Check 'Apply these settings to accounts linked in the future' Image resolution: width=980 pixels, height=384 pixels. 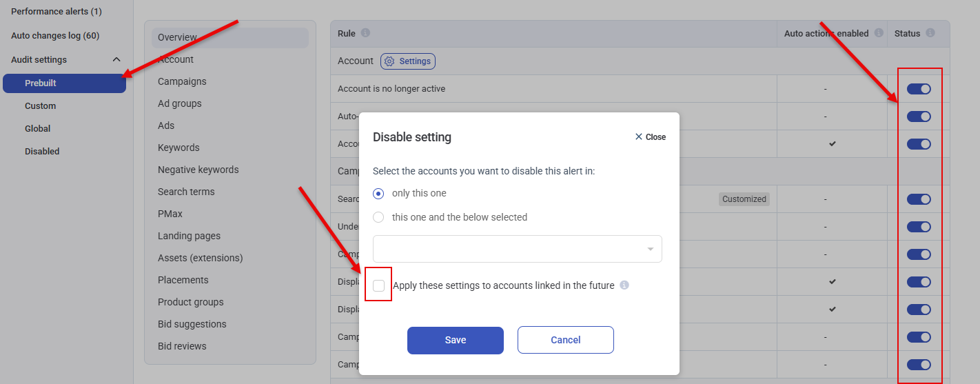379,285
